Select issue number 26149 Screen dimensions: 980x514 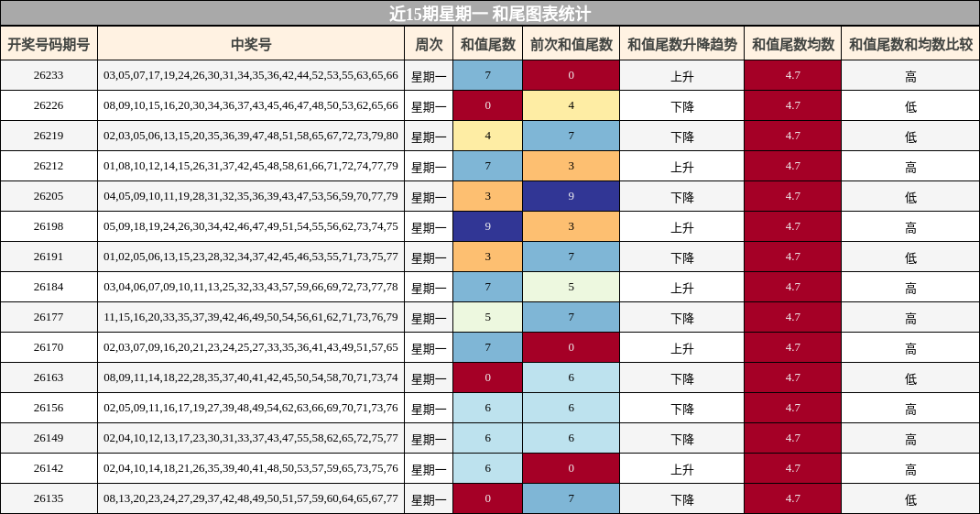(x=49, y=438)
